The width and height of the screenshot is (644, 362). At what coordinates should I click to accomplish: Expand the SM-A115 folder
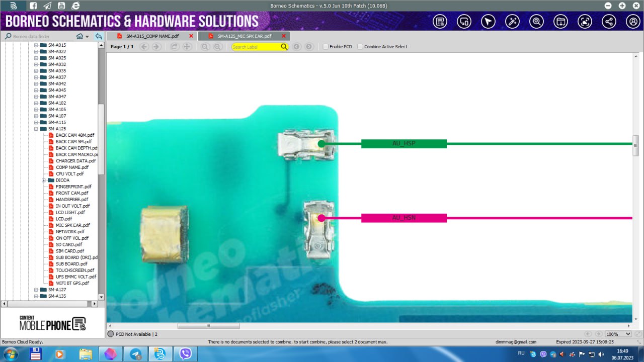tap(36, 122)
